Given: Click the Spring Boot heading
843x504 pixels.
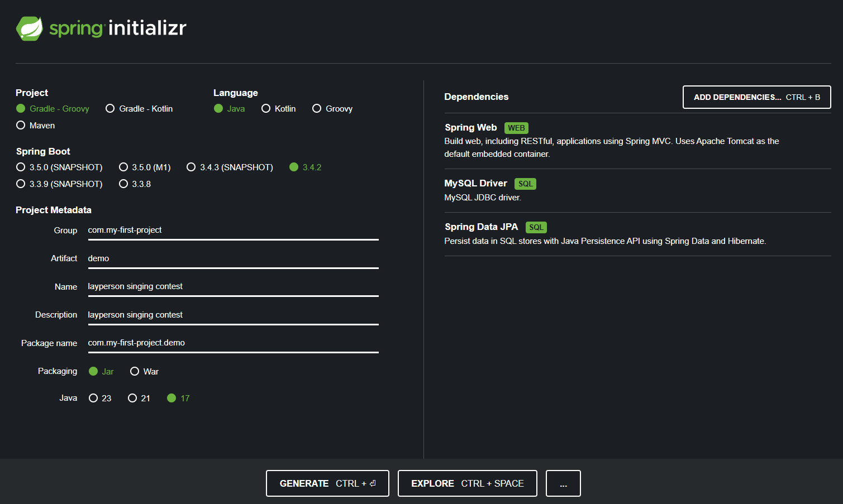Looking at the screenshot, I should 43,152.
